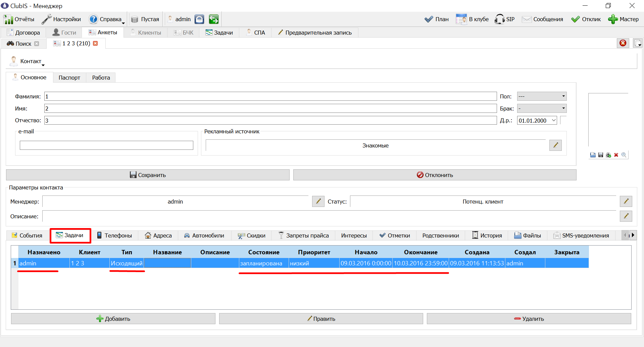Viewport: 644px width, 347px height.
Task: Switch to the Договора tab
Action: point(23,33)
